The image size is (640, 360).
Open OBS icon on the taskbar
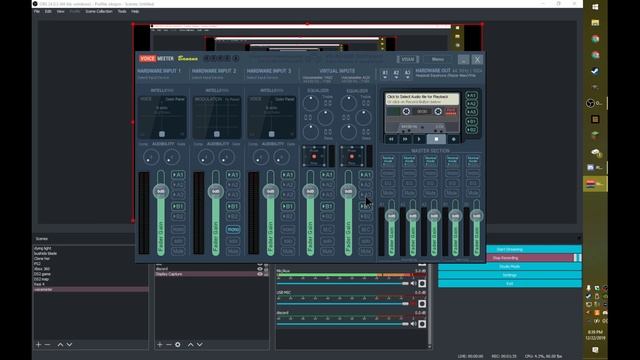coord(591,103)
